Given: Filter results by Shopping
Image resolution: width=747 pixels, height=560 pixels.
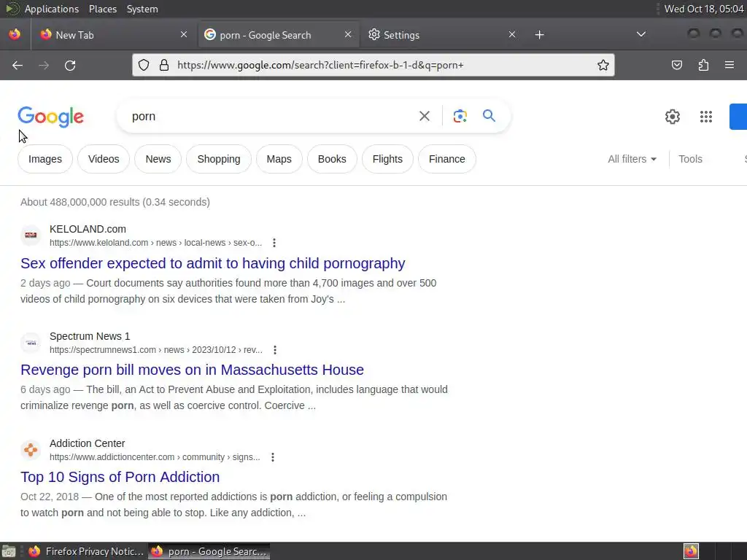Looking at the screenshot, I should pos(219,159).
